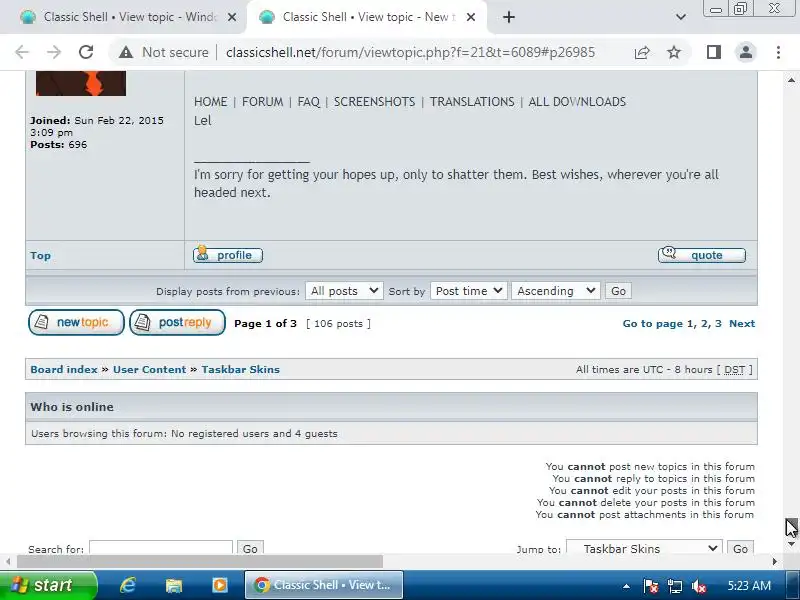
Task: Click the Action Center flag tray icon
Action: pos(651,586)
